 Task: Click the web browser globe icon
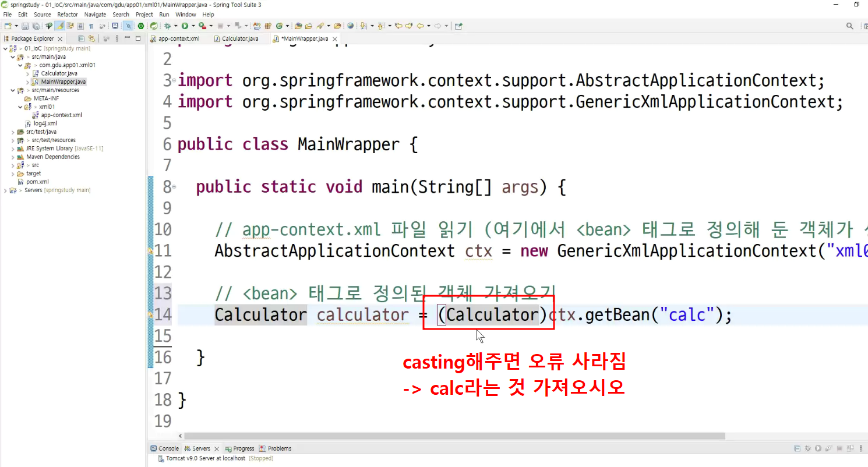point(350,26)
